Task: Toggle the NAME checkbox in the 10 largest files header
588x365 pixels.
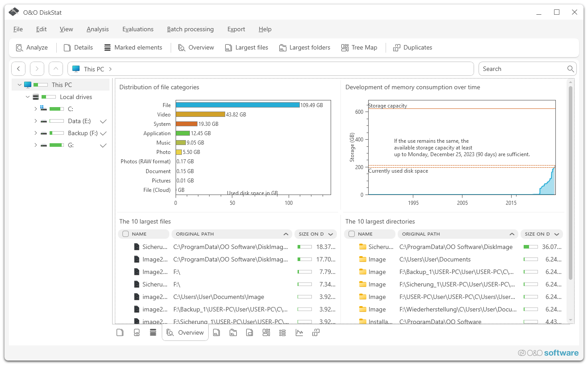Action: [126, 234]
